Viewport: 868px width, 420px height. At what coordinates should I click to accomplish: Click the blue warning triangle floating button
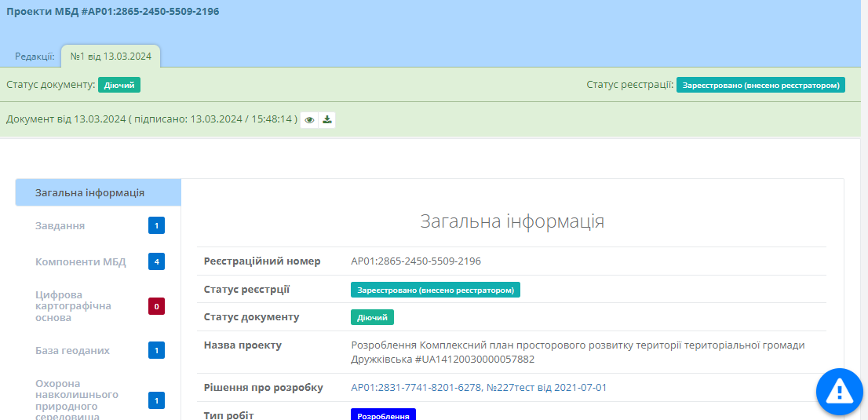(839, 390)
